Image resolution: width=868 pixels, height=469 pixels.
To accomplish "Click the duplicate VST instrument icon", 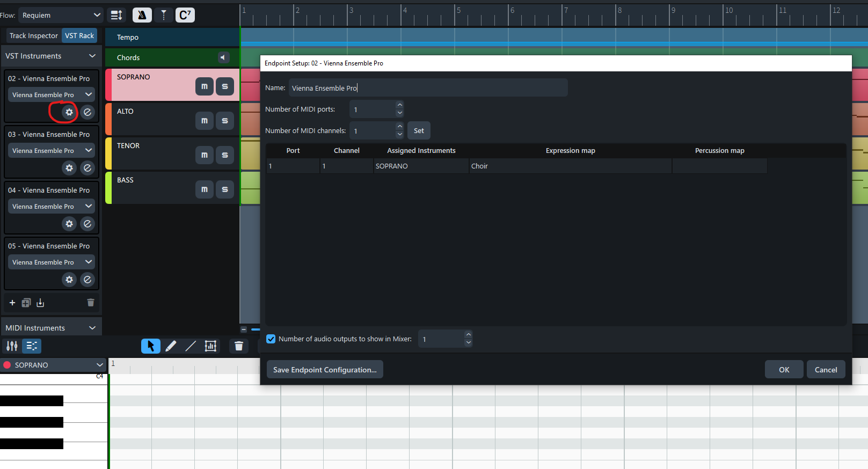I will pyautogui.click(x=26, y=303).
